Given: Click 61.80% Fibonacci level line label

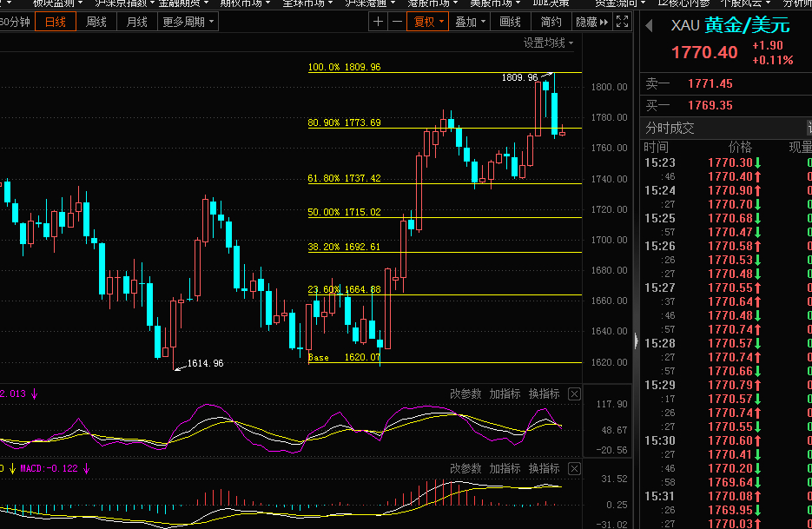Looking at the screenshot, I should 345,178.
